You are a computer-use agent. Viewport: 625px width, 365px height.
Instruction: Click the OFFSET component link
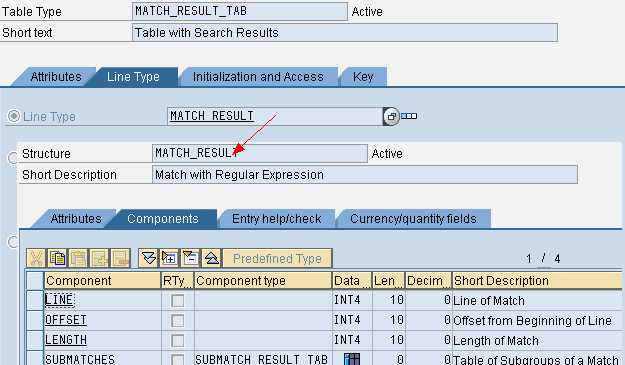[66, 320]
